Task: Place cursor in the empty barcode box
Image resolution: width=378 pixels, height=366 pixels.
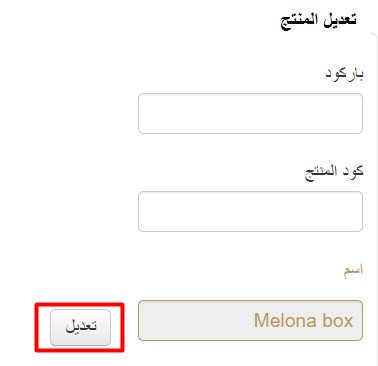Action: (250, 113)
